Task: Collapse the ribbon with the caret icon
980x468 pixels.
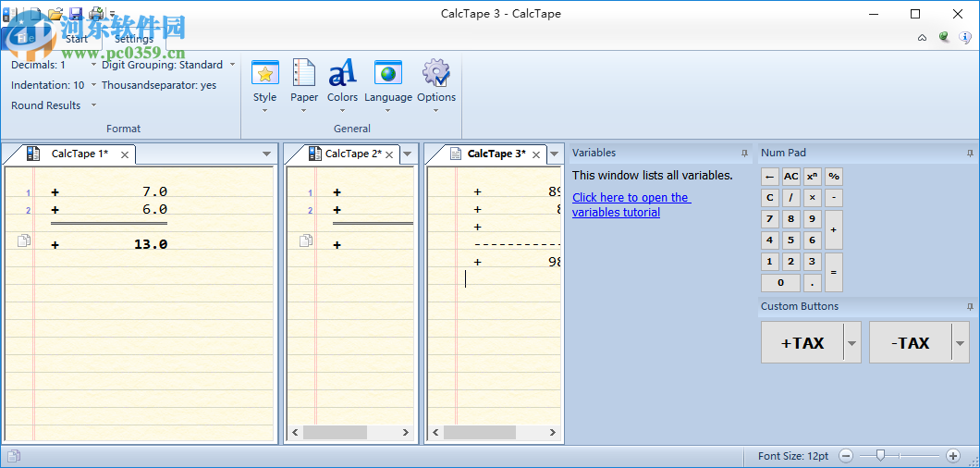Action: coord(922,38)
